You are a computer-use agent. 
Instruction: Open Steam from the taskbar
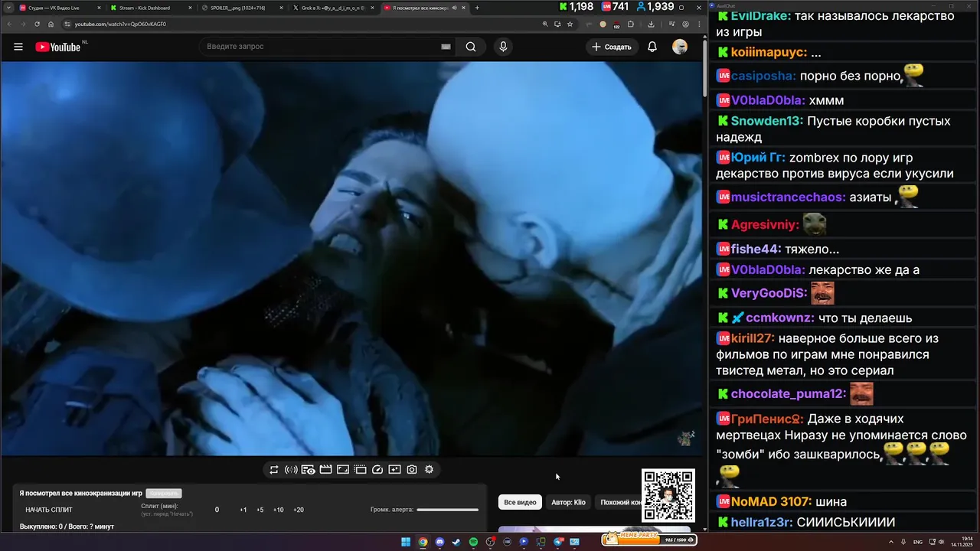456,542
